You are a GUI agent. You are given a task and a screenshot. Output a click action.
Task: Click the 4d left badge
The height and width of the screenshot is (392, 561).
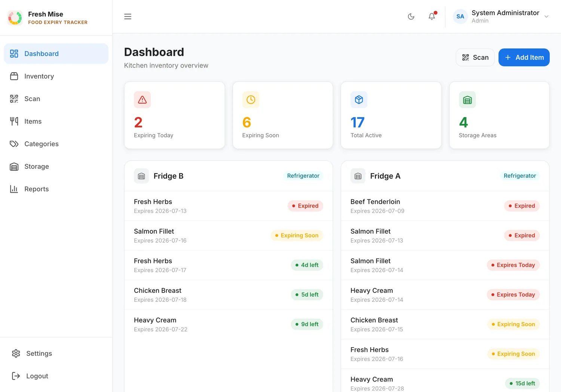click(x=307, y=265)
